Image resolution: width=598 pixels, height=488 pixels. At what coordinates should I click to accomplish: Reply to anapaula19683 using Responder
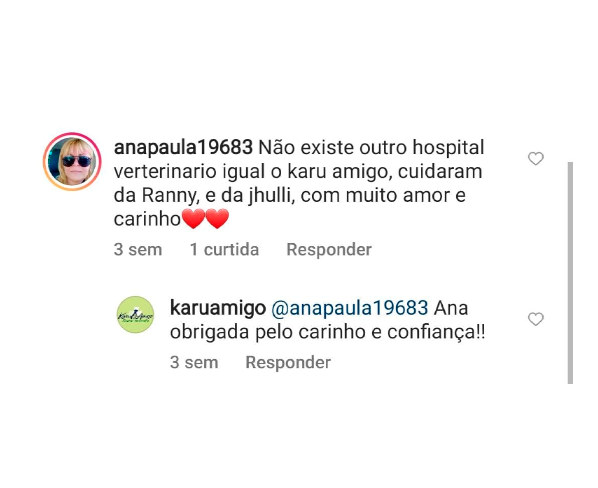pos(329,250)
